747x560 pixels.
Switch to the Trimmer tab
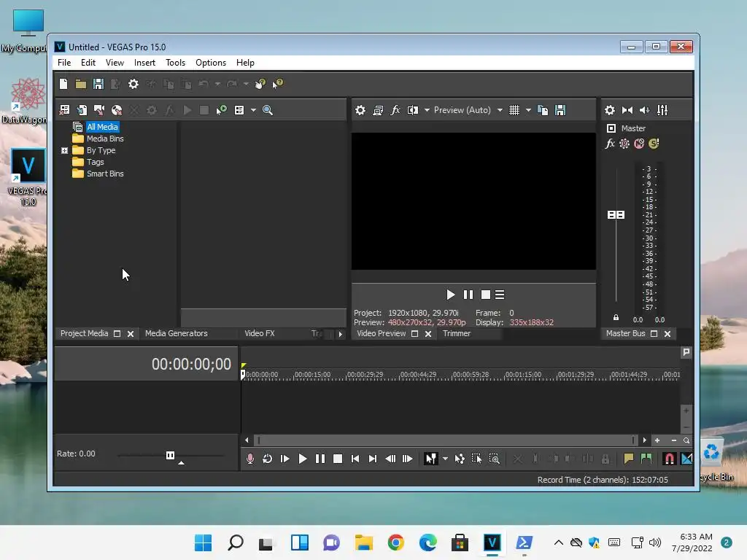(x=457, y=334)
